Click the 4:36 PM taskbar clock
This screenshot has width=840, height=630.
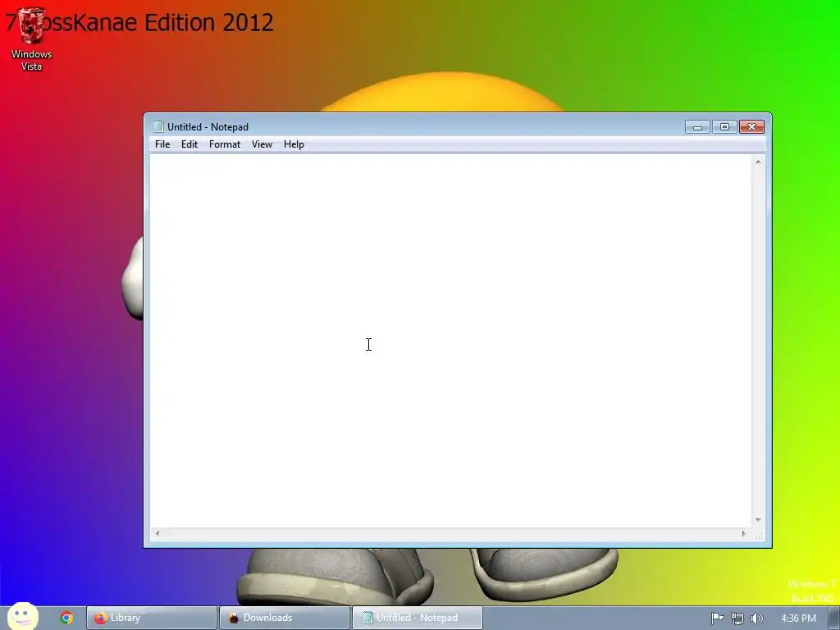[x=798, y=619]
